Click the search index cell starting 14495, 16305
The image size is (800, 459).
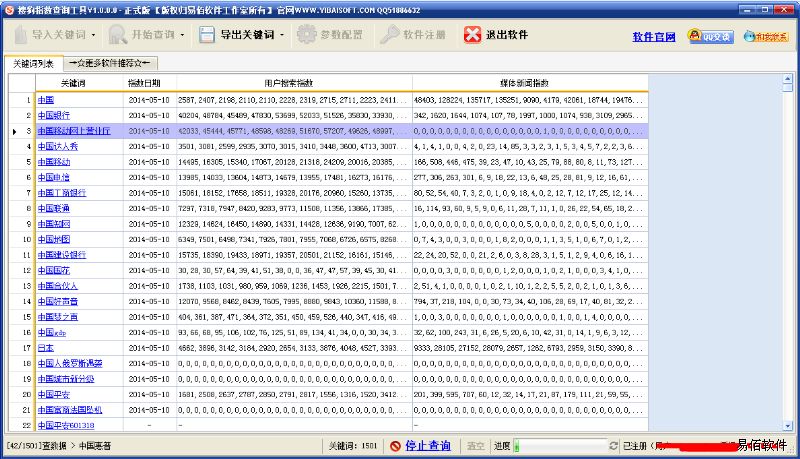click(294, 162)
